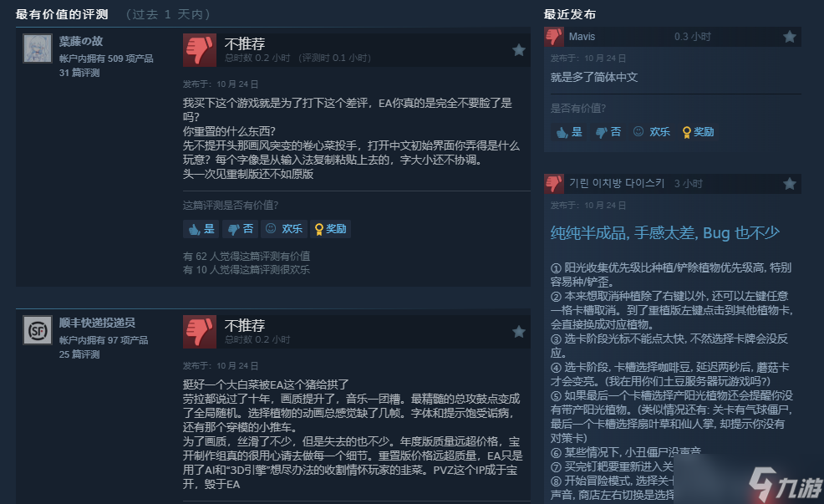Mark 菜藤の故's review as 欢乐
824x504 pixels.
pos(284,229)
